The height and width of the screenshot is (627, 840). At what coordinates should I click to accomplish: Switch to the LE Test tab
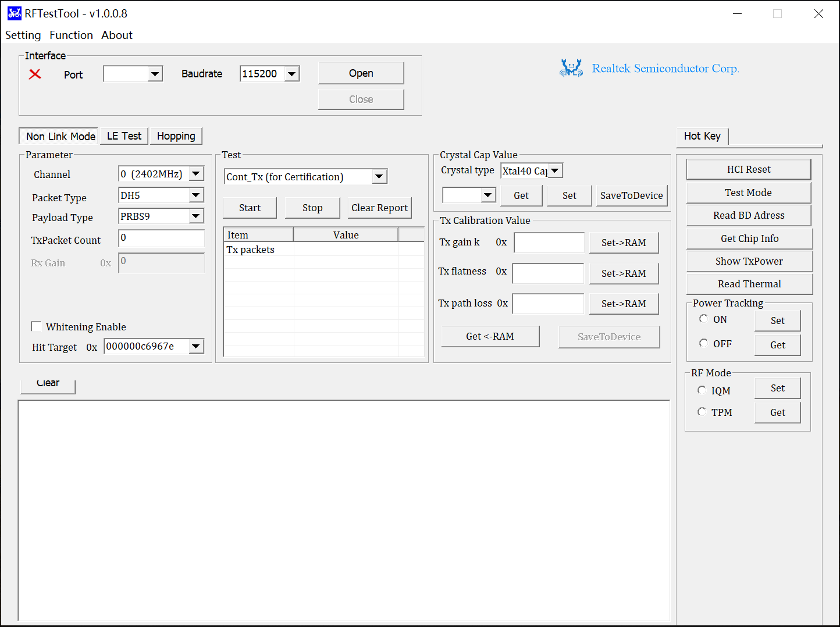click(x=124, y=136)
